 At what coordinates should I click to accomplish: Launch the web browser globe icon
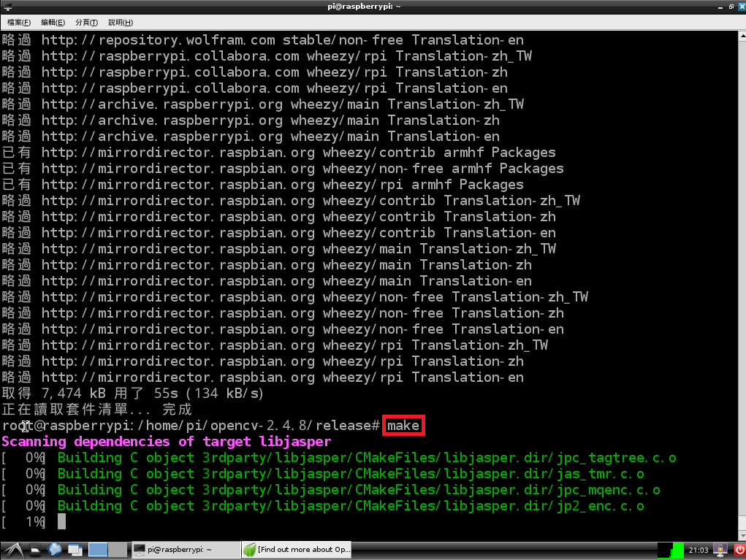point(55,550)
